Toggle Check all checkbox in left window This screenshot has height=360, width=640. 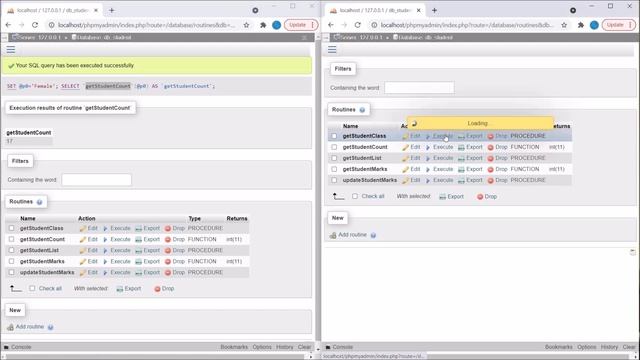(x=32, y=289)
